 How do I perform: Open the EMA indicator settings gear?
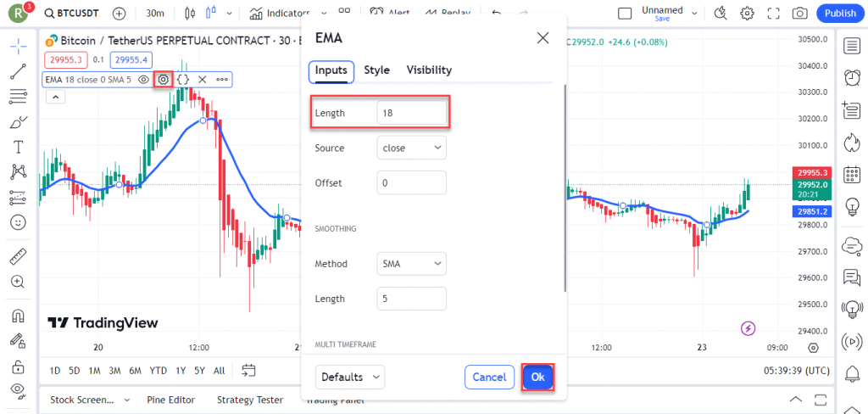click(x=163, y=79)
